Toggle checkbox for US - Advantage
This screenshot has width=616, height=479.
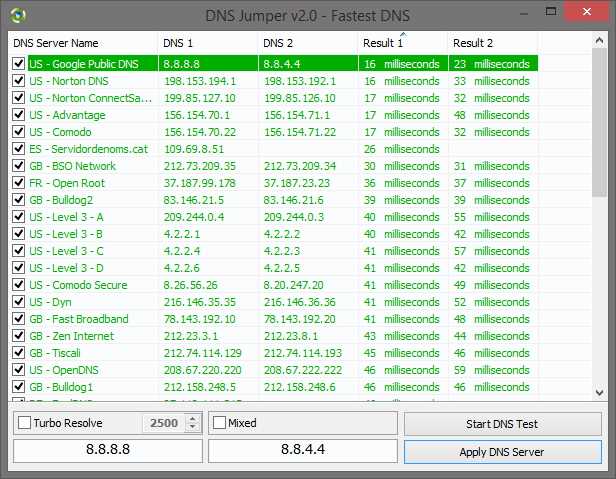click(x=18, y=114)
